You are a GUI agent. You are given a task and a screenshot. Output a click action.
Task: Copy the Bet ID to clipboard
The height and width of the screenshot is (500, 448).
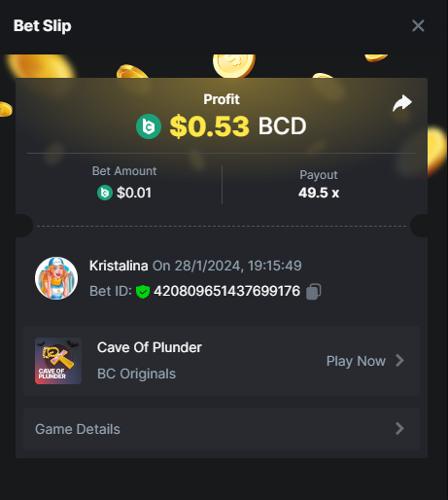point(314,292)
